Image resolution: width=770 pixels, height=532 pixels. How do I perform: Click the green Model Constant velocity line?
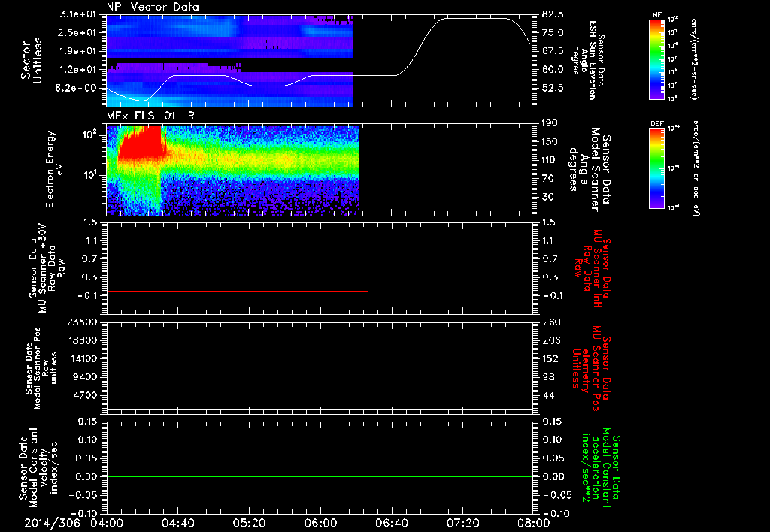(x=319, y=476)
